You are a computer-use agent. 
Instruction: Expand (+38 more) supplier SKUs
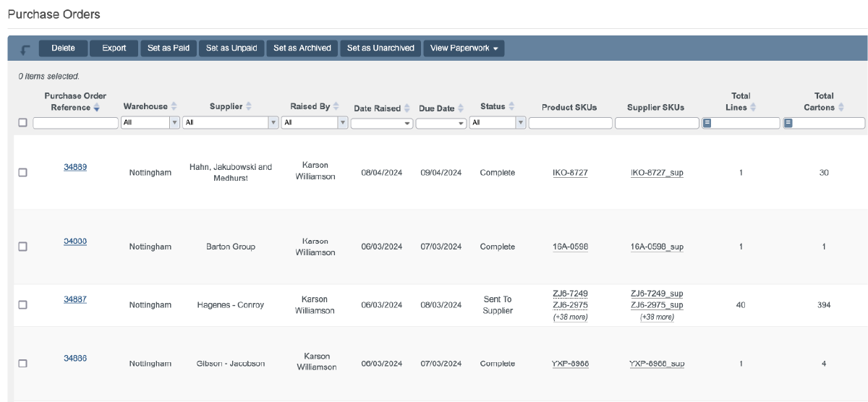coord(657,317)
